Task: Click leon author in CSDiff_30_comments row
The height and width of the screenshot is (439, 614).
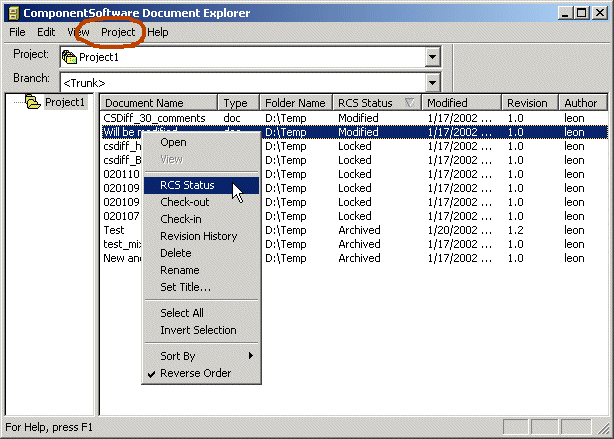Action: 574,118
